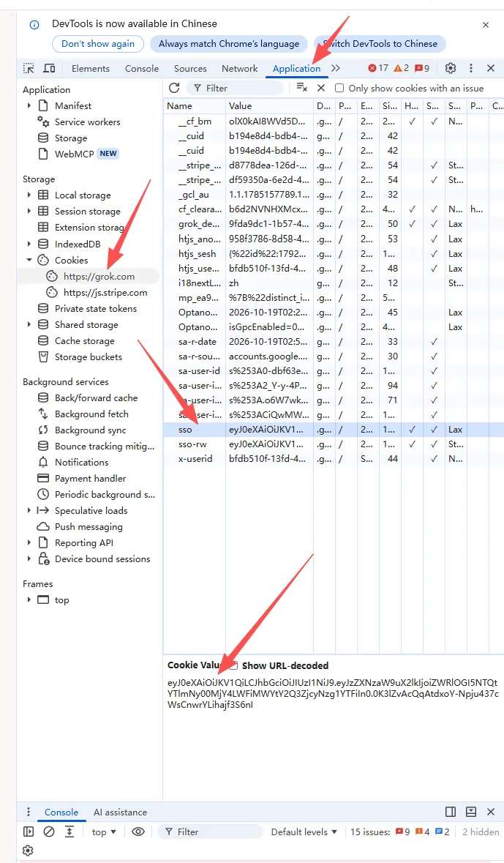Expand Shared storage tree node
Image resolution: width=504 pixels, height=863 pixels.
click(x=29, y=325)
